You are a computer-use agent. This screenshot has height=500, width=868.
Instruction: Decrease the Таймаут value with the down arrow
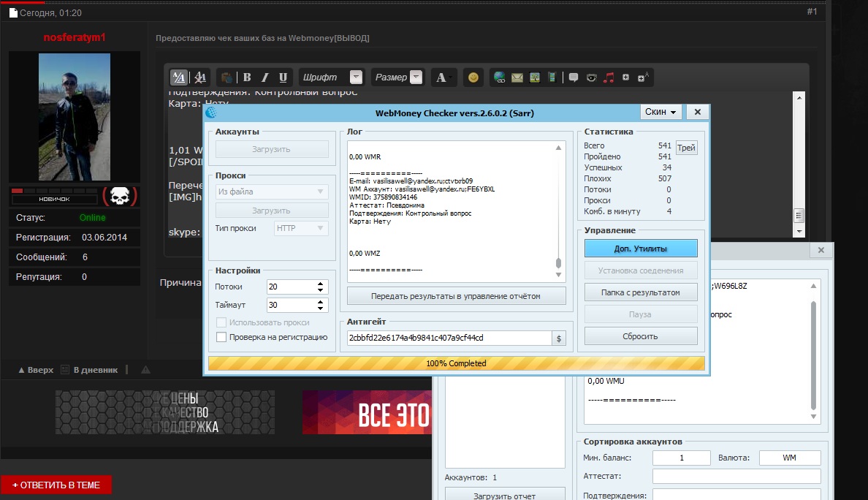(x=321, y=308)
